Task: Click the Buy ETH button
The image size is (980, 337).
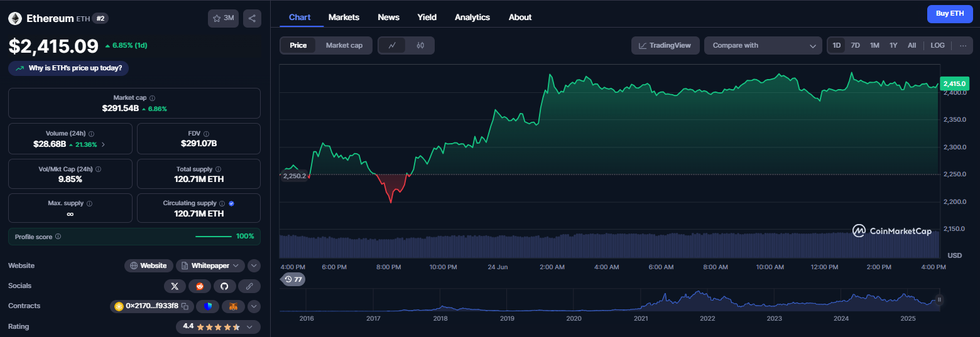Action: (x=950, y=13)
